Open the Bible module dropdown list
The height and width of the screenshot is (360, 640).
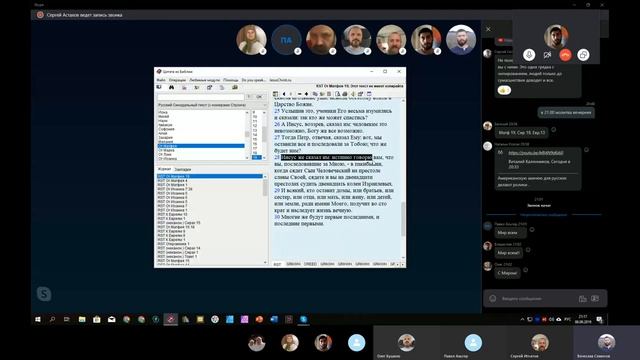coord(211,105)
